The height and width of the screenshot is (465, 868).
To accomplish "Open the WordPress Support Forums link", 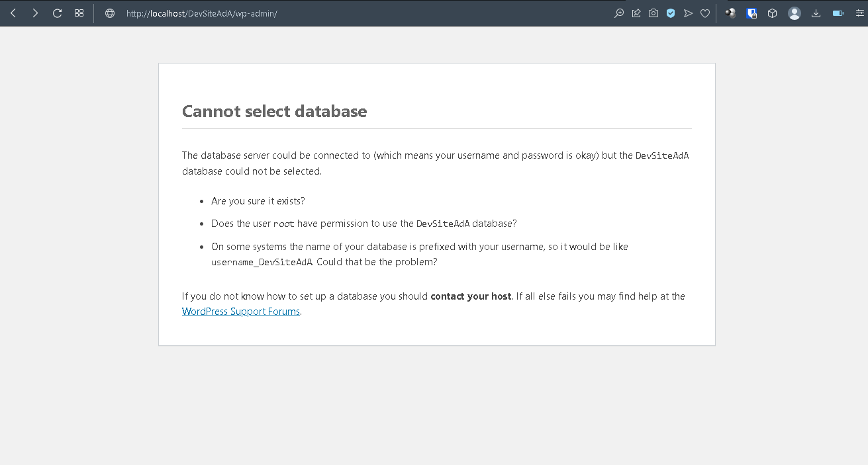I will tap(241, 312).
